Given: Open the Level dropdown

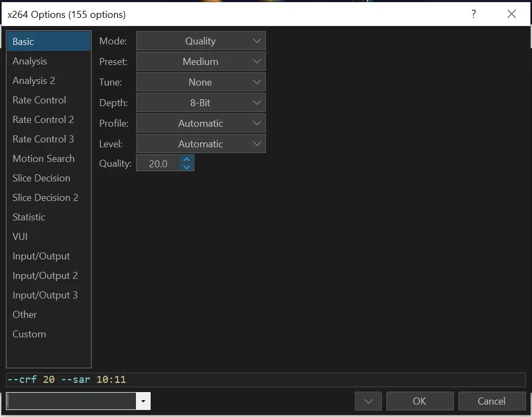Looking at the screenshot, I should 201,144.
